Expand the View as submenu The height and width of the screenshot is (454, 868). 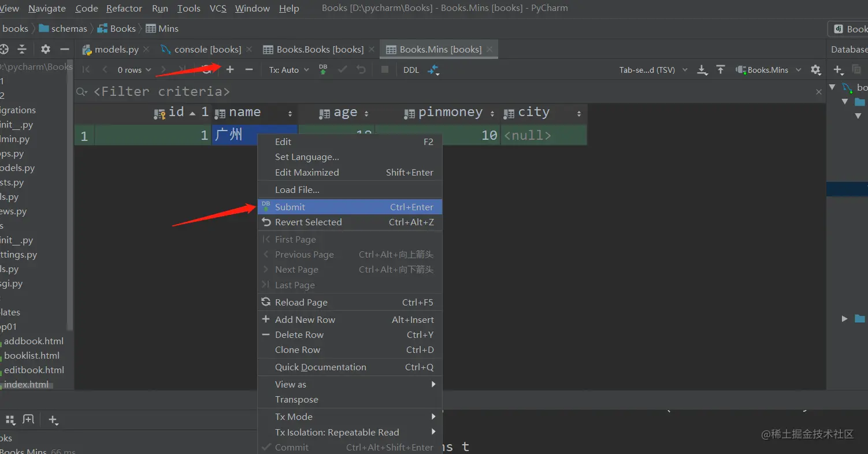pyautogui.click(x=350, y=385)
